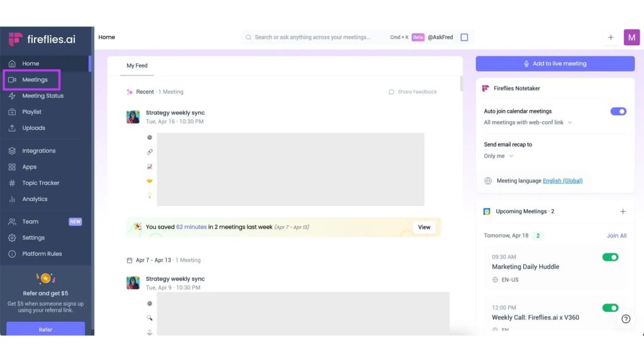The height and width of the screenshot is (362, 644).
Task: Toggle Weekly Call Fireflies.ai x V360 switch
Action: tap(610, 308)
